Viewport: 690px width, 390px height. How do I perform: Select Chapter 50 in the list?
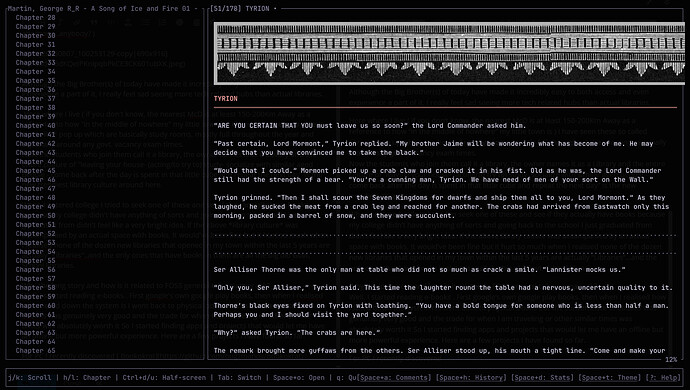pyautogui.click(x=36, y=216)
